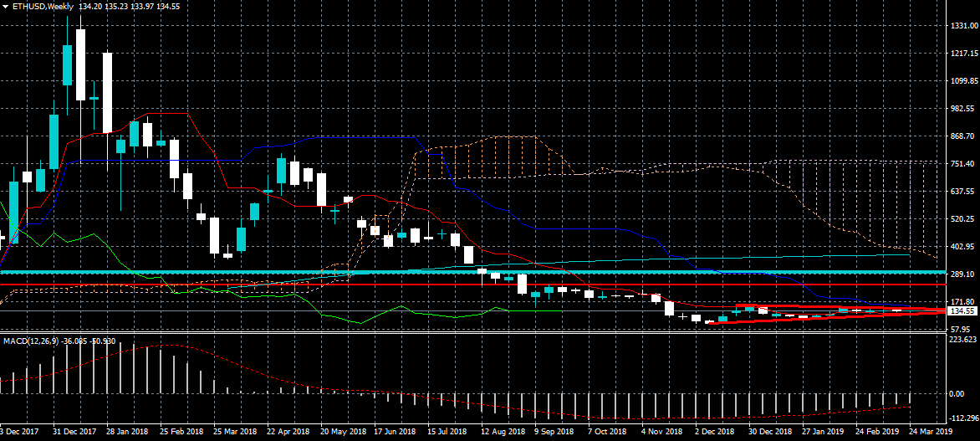Select the current price tag 134.55
980x441 pixels.
pos(964,311)
